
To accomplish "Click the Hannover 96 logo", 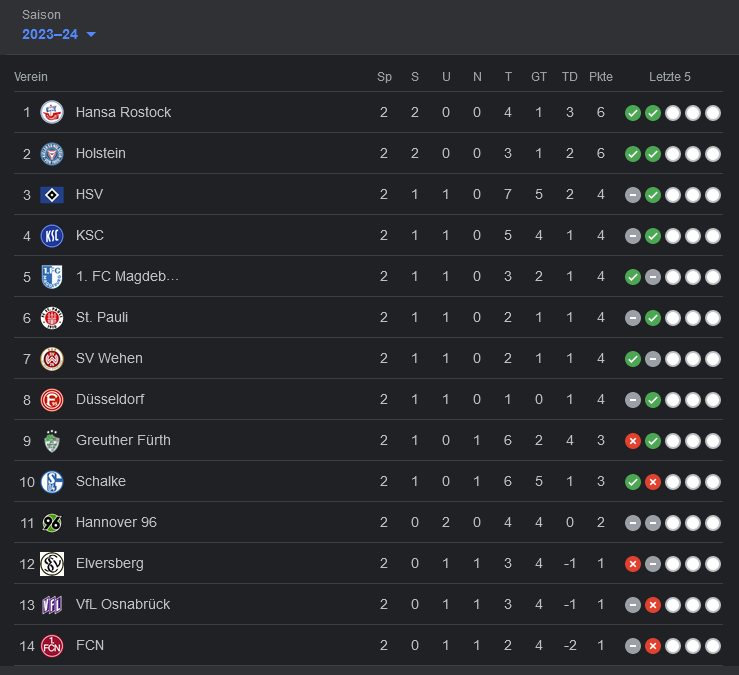I will tap(52, 522).
